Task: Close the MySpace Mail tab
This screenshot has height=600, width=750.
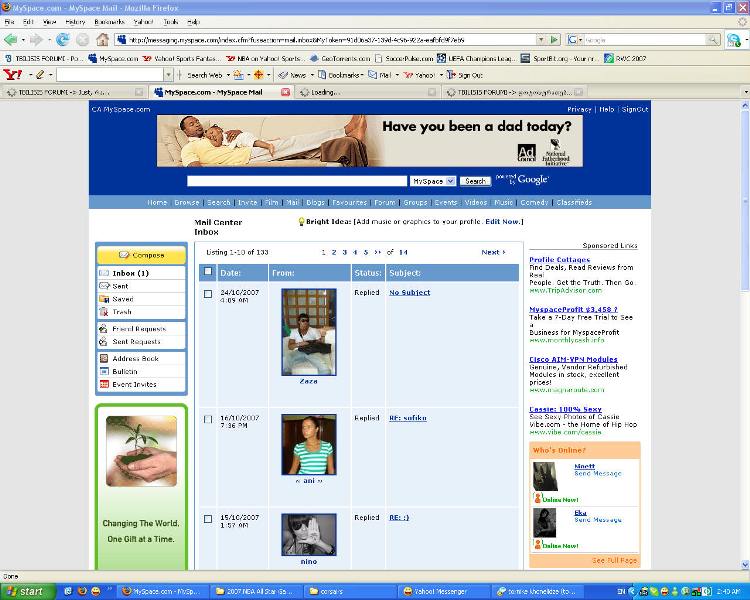Action: click(285, 92)
